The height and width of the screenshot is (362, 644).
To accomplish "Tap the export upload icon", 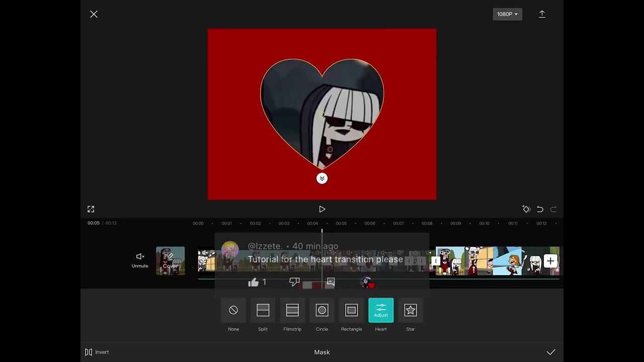I will (x=542, y=14).
